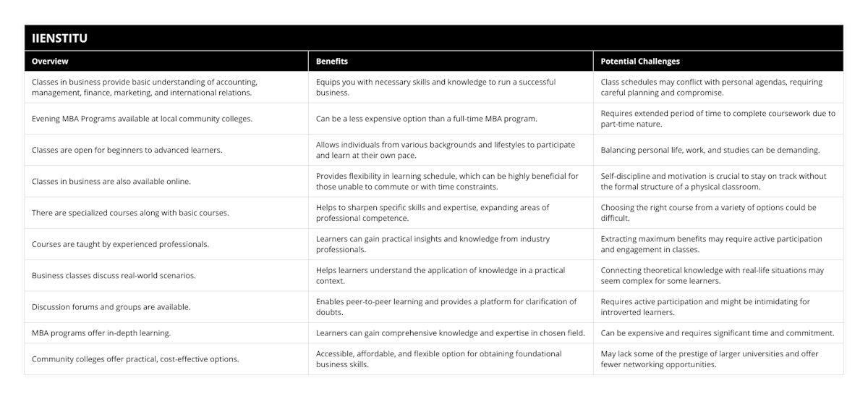Select the challenge about self-discipline and motivation
Viewport: 868px width, 399px height.
click(x=718, y=182)
